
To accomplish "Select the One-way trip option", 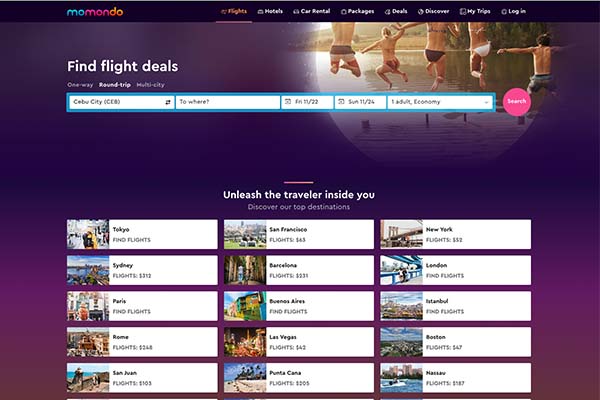I will [x=80, y=85].
